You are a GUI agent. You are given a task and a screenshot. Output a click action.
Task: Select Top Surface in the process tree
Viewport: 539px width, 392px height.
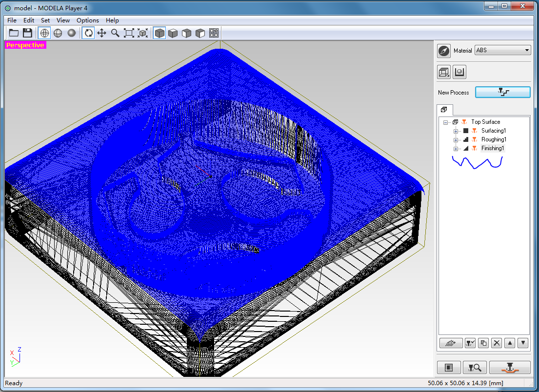click(x=485, y=122)
